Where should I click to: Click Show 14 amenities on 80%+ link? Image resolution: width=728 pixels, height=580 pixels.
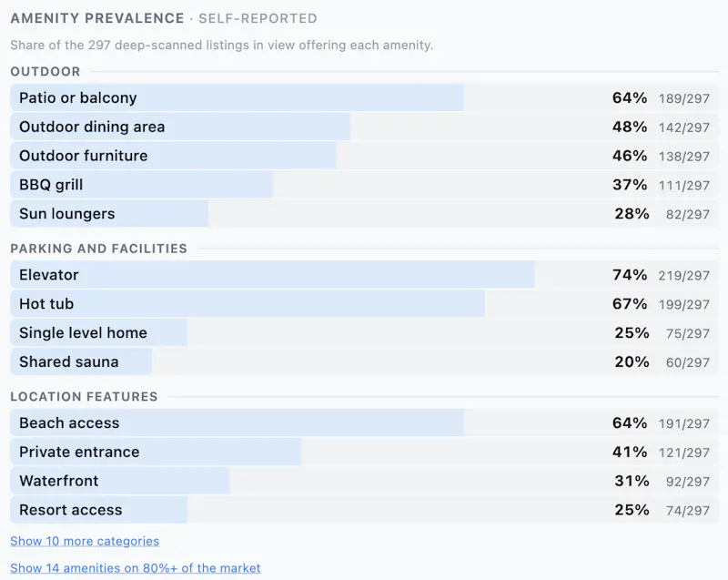[135, 568]
